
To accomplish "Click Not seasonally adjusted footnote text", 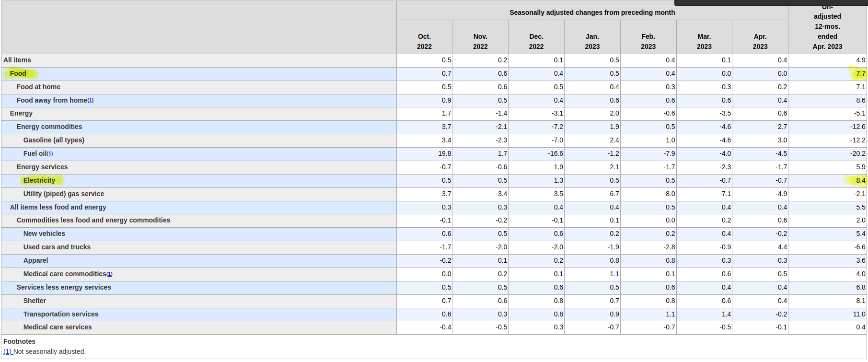I will click(50, 351).
